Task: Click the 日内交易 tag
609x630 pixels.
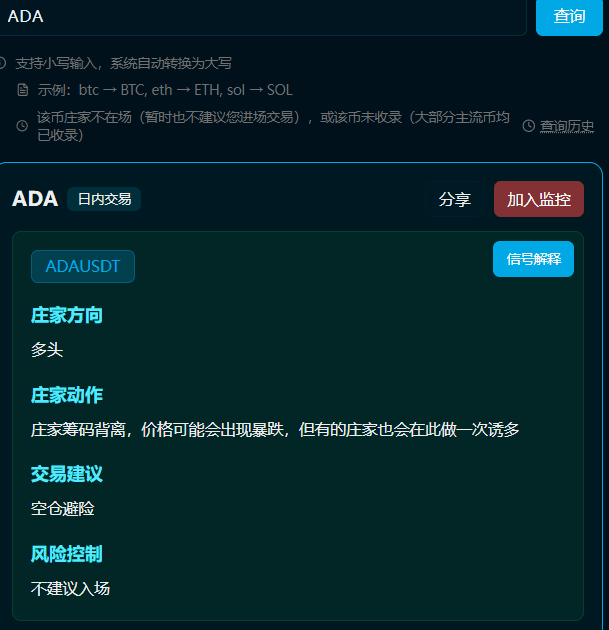Action: [104, 199]
